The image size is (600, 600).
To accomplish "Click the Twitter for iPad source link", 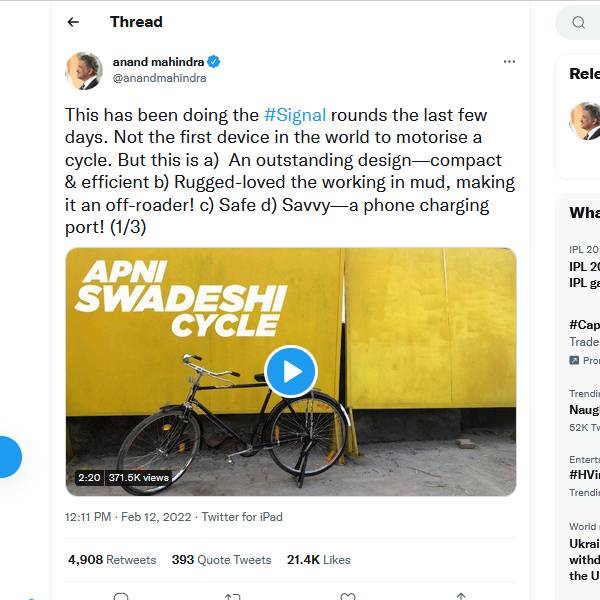I will [242, 517].
